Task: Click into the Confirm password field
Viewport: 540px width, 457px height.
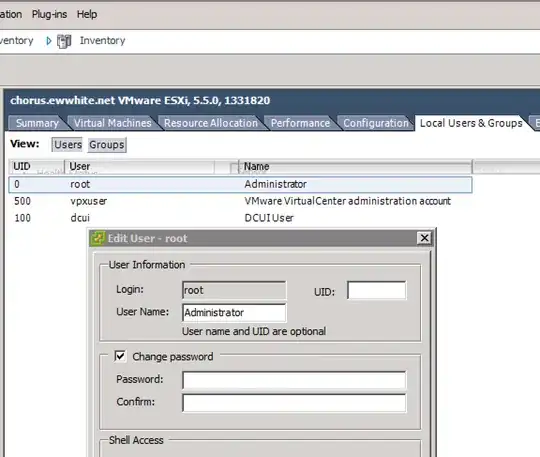Action: click(294, 403)
